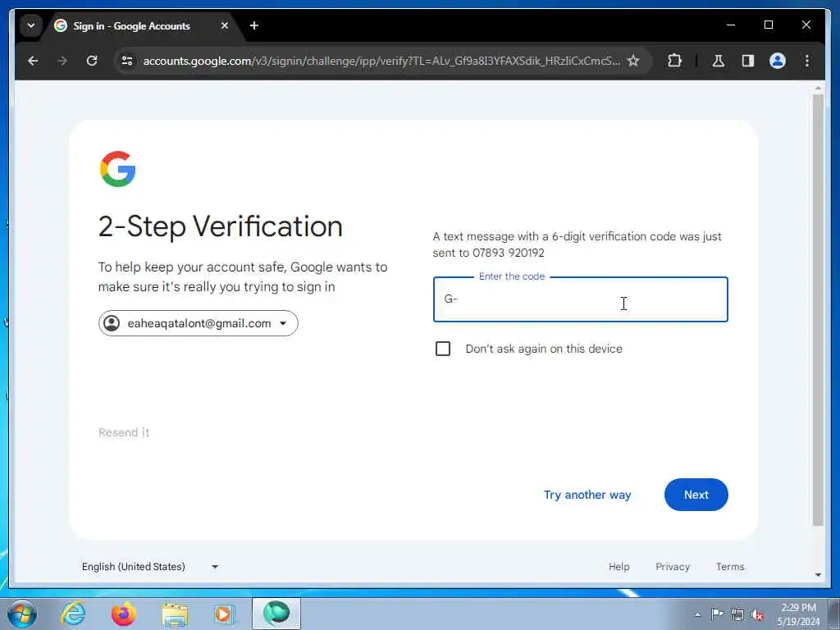Launch Internet Explorer from taskbar

pos(73,614)
